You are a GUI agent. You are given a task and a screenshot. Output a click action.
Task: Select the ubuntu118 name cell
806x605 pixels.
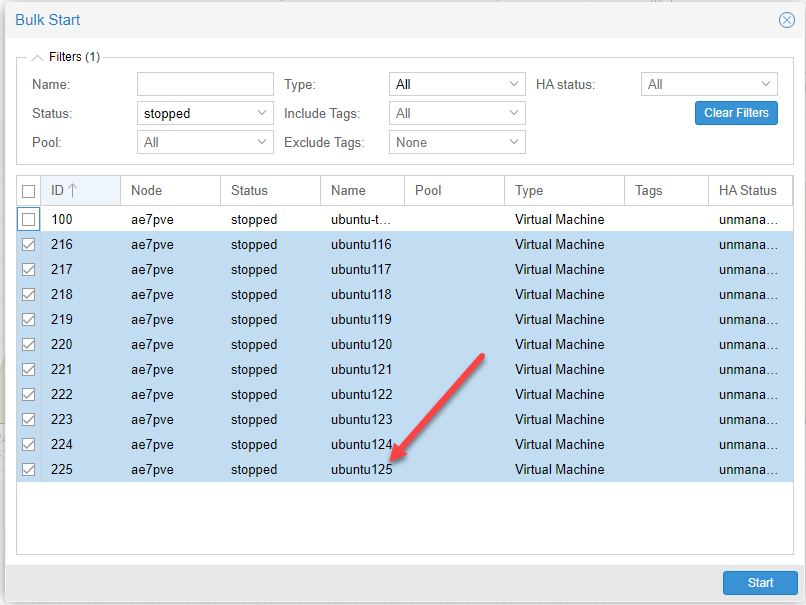pos(361,295)
